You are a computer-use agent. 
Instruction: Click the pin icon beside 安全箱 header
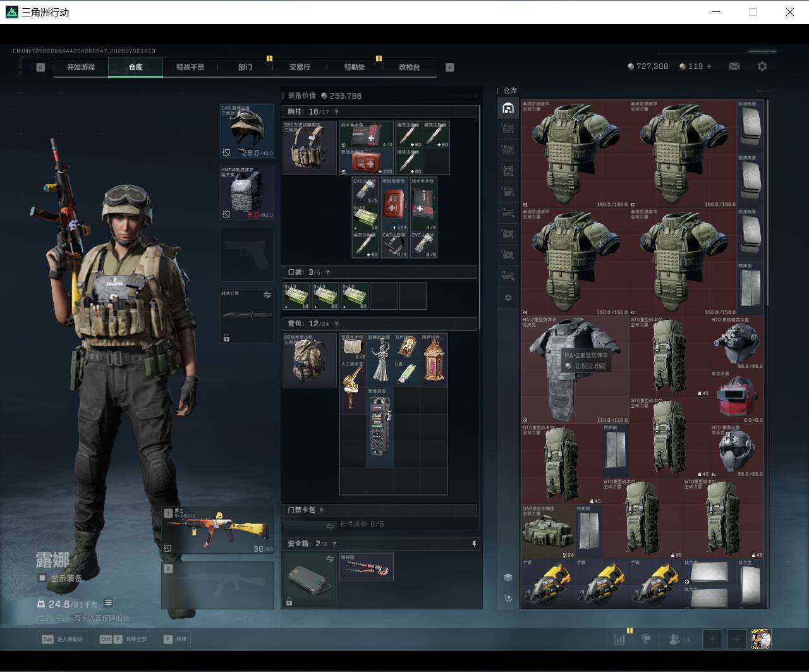473,544
